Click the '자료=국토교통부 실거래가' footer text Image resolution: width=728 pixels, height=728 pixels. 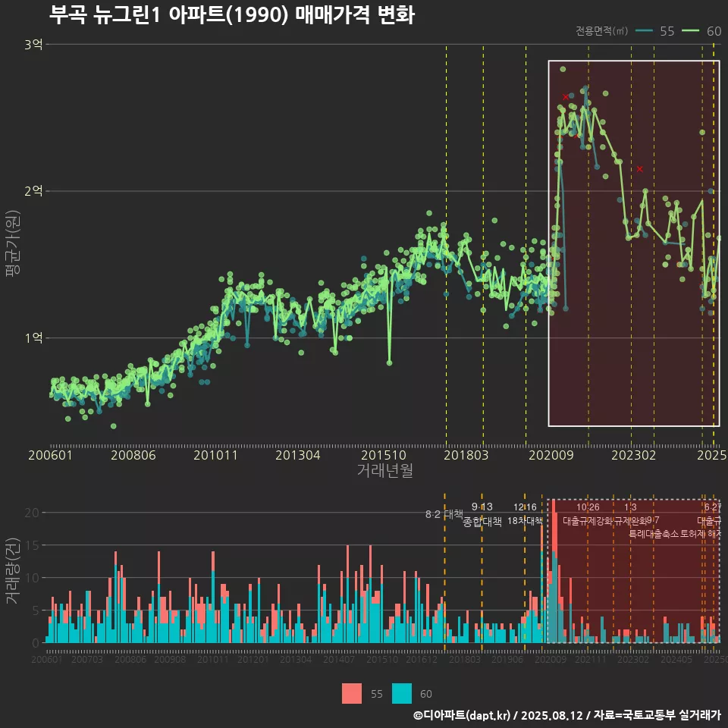point(657,715)
